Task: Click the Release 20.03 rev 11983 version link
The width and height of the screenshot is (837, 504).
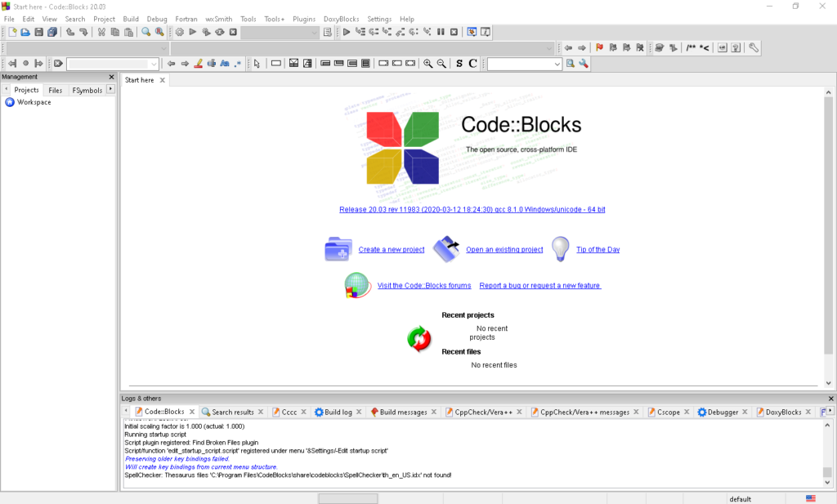Action: [472, 210]
